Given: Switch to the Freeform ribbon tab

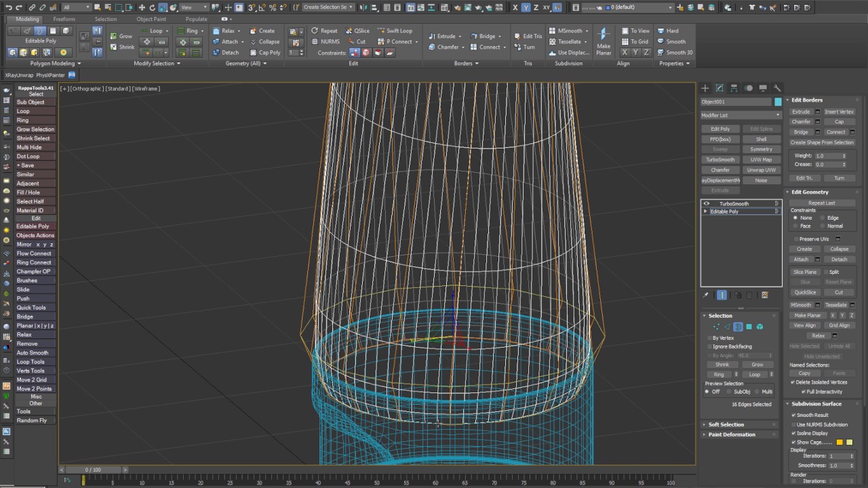Looking at the screenshot, I should coord(64,19).
